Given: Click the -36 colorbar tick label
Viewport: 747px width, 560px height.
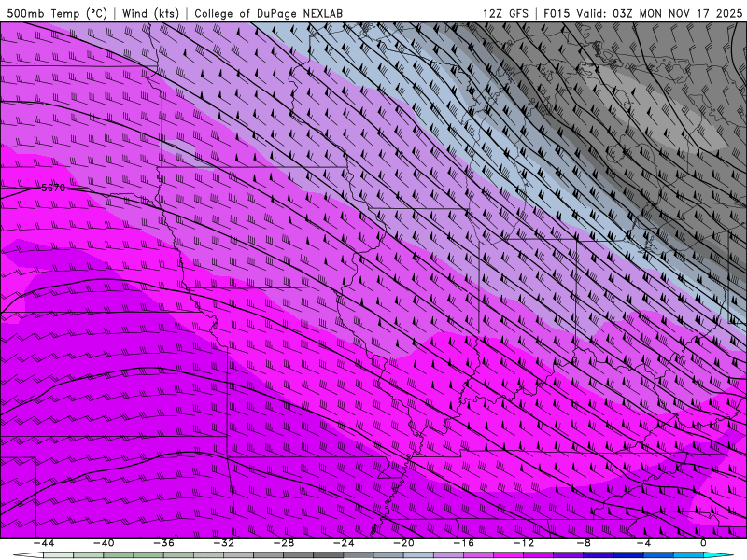Looking at the screenshot, I should pos(163,543).
